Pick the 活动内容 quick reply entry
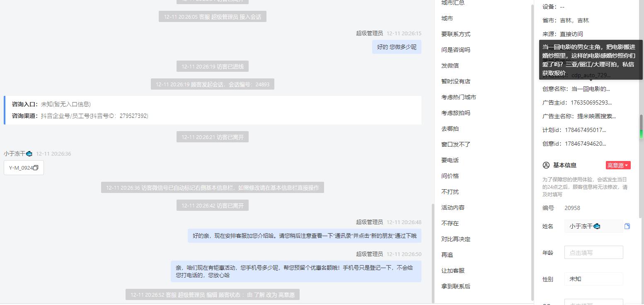644x305 pixels. [x=453, y=207]
